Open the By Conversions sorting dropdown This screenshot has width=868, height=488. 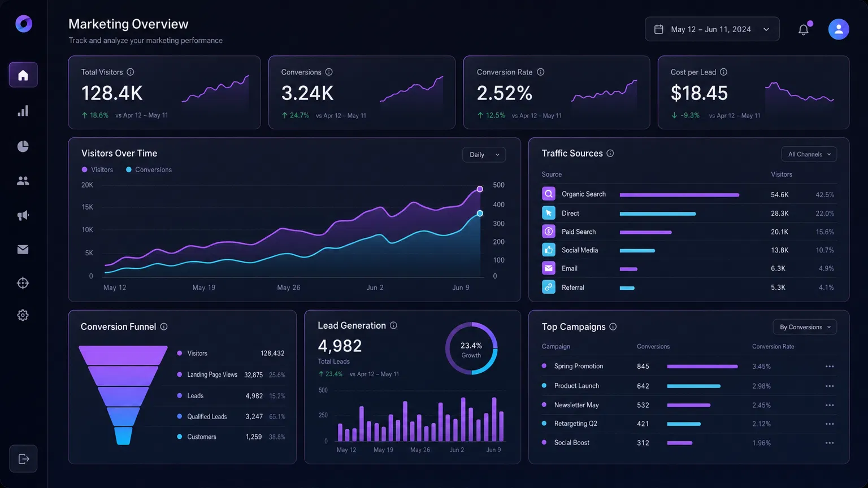point(804,326)
